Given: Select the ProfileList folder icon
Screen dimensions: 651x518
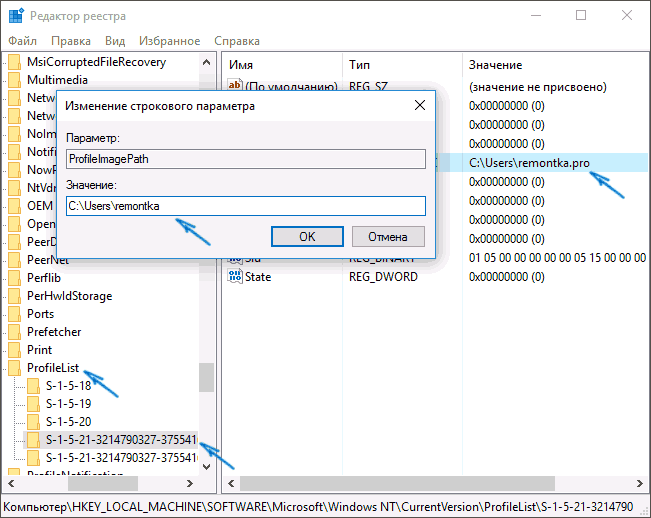Looking at the screenshot, I should [15, 368].
